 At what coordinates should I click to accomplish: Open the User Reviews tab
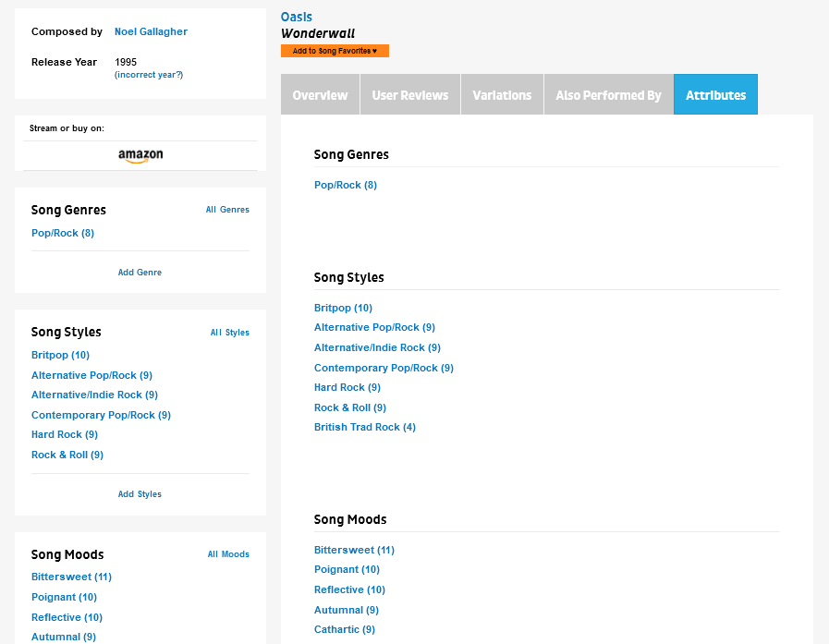(409, 95)
